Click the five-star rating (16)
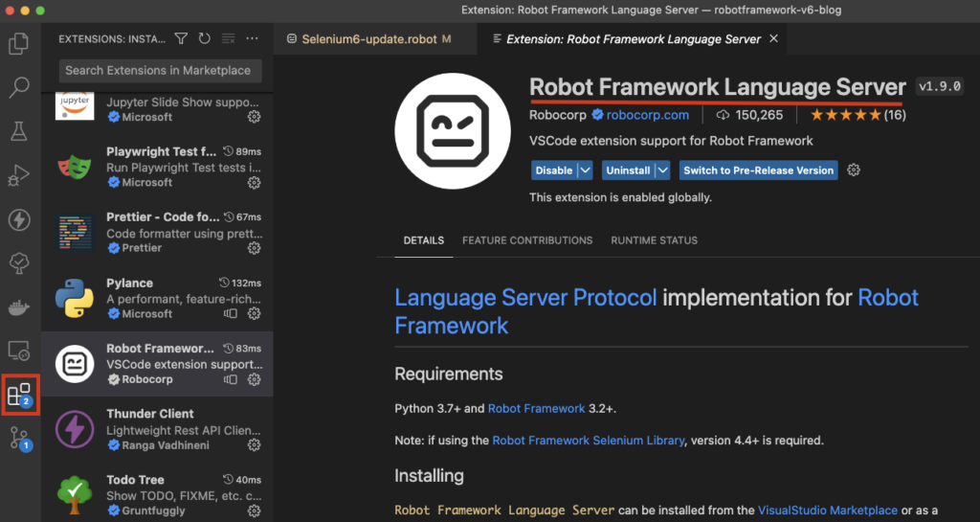Viewport: 980px width, 522px height. pyautogui.click(x=858, y=115)
